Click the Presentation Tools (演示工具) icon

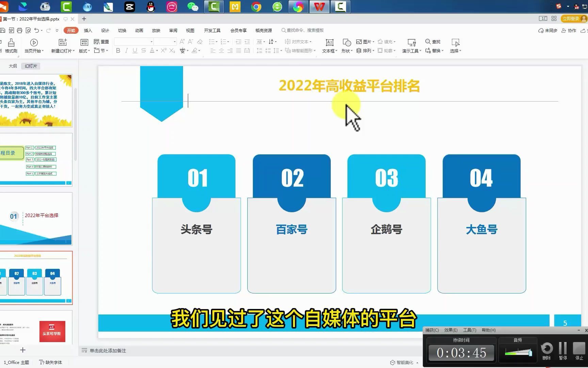(x=411, y=43)
